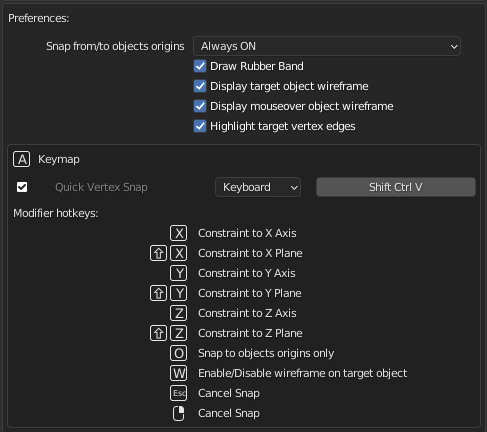Click Cancel Snap text beside Esc key
Screen dimensions: 487x432
coord(229,393)
